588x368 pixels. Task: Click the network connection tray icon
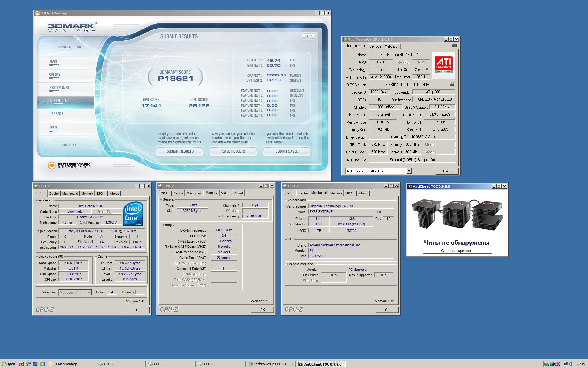(x=566, y=364)
